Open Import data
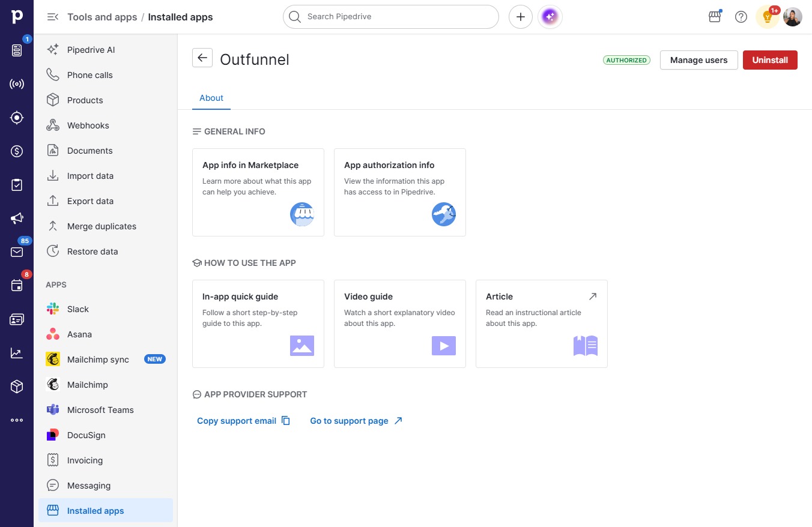Image resolution: width=812 pixels, height=527 pixels. click(106, 176)
